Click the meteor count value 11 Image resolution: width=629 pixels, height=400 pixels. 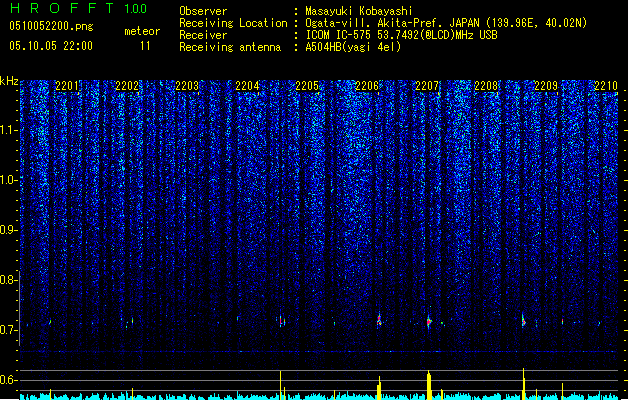[145, 46]
